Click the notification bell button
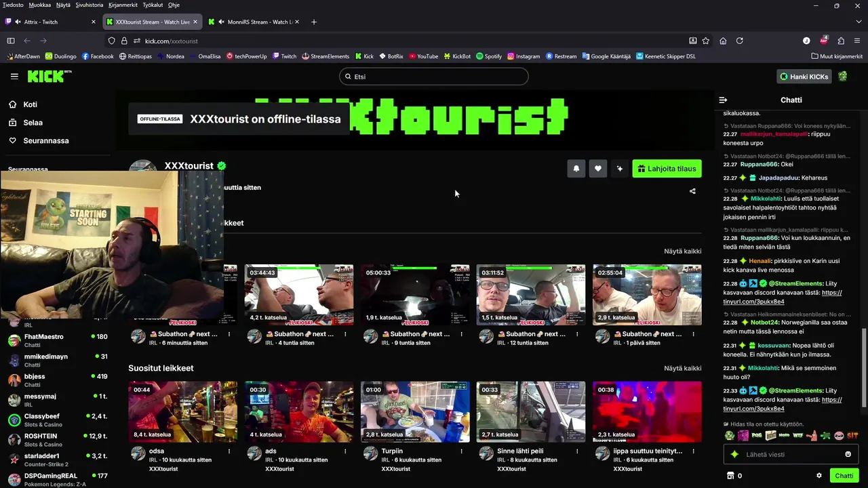Viewport: 868px width, 488px height. [x=576, y=169]
